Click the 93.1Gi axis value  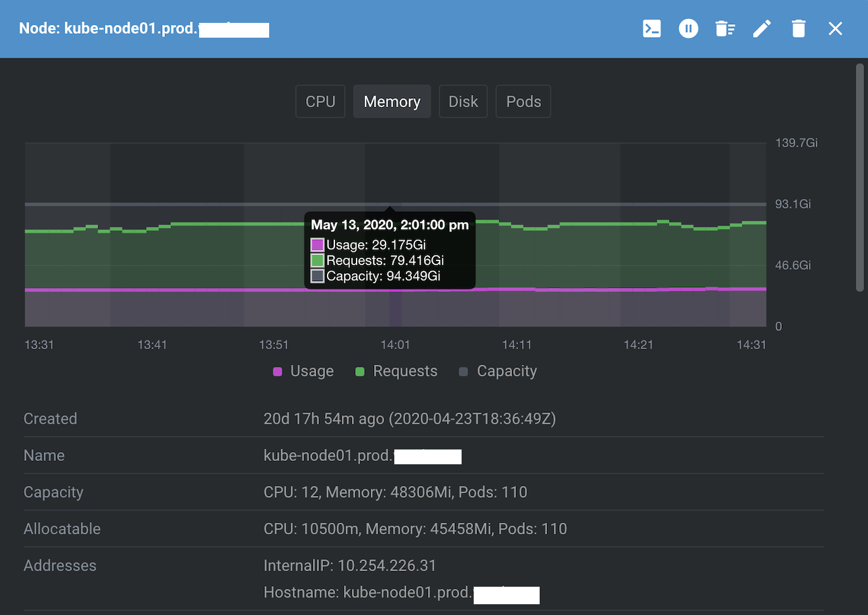coord(793,204)
